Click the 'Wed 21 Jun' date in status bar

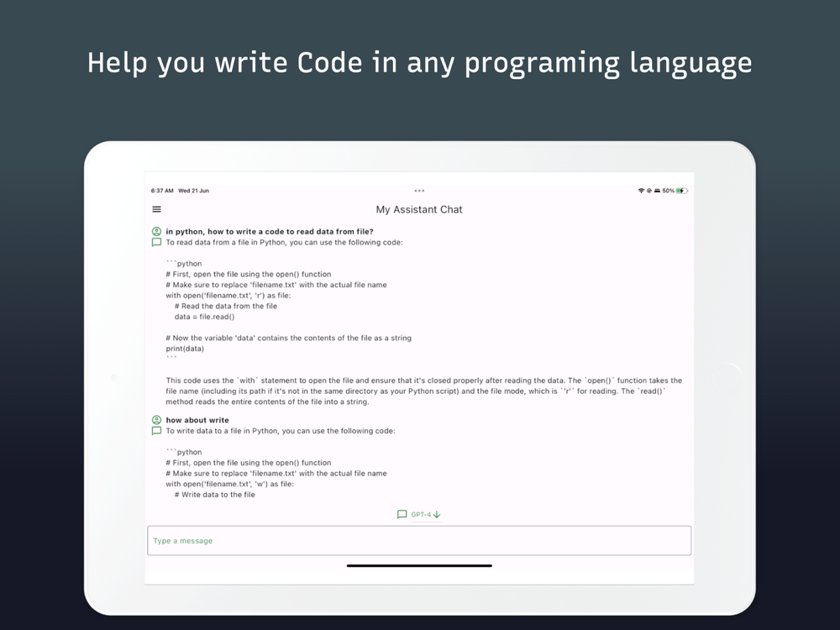coord(193,191)
